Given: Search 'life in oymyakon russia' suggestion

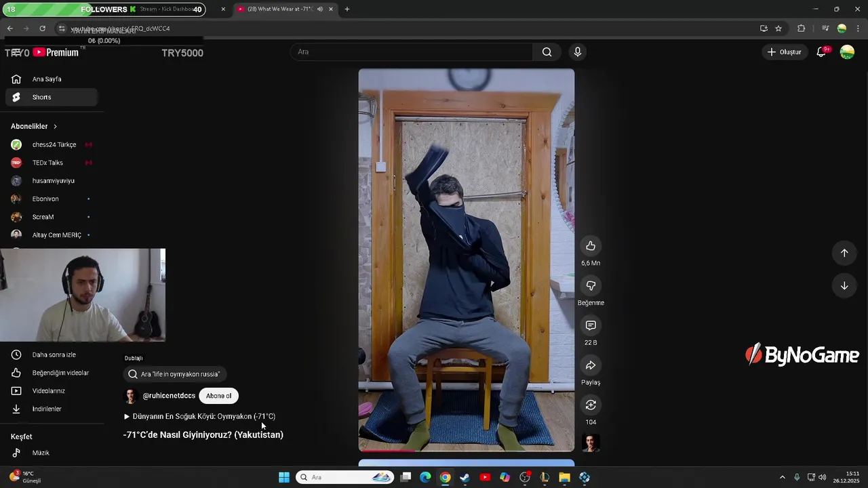Looking at the screenshot, I should [x=175, y=374].
